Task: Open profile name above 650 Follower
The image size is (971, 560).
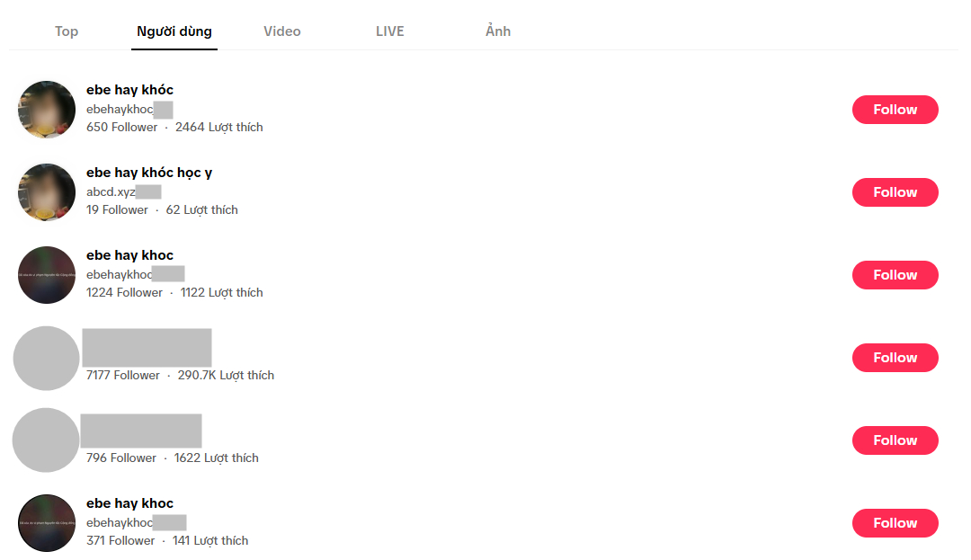Action: pyautogui.click(x=129, y=90)
